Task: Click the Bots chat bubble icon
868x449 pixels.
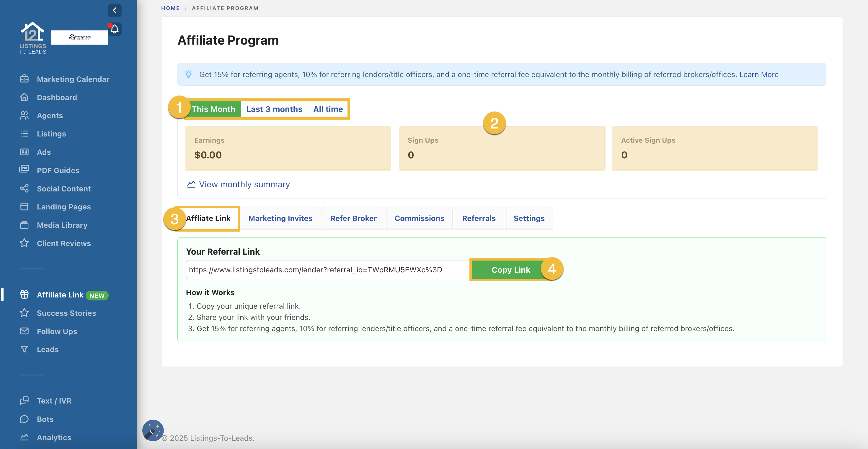Action: click(x=24, y=419)
